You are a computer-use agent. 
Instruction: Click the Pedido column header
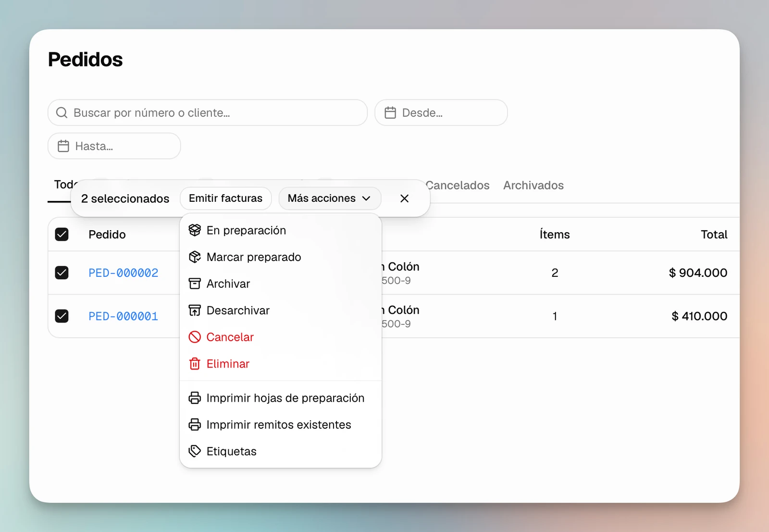tap(107, 235)
